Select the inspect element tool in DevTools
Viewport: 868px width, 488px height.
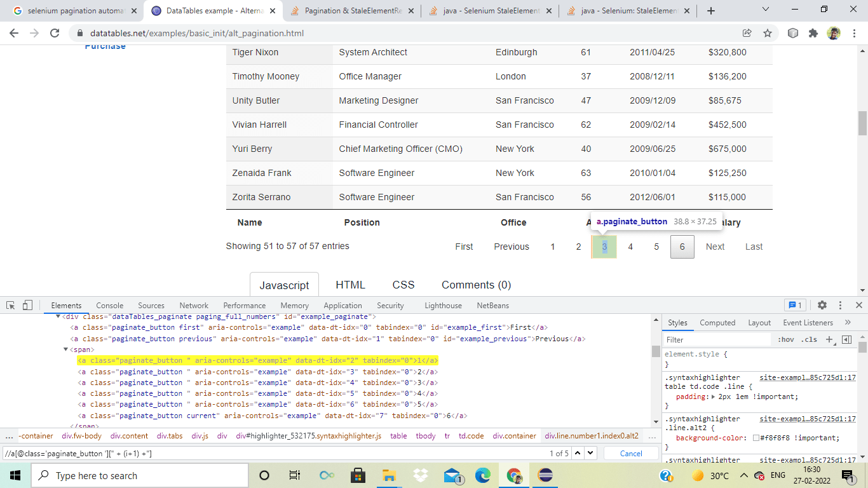pyautogui.click(x=10, y=306)
